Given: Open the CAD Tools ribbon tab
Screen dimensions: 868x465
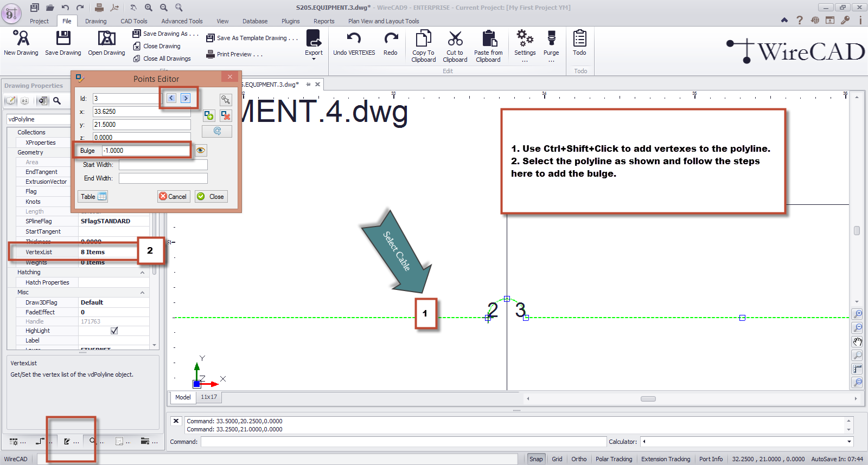Looking at the screenshot, I should [134, 21].
